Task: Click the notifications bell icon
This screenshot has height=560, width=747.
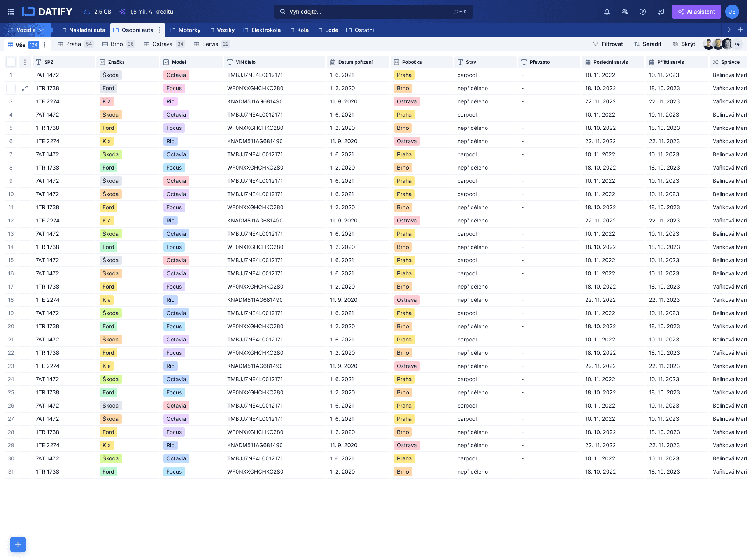Action: pyautogui.click(x=607, y=12)
